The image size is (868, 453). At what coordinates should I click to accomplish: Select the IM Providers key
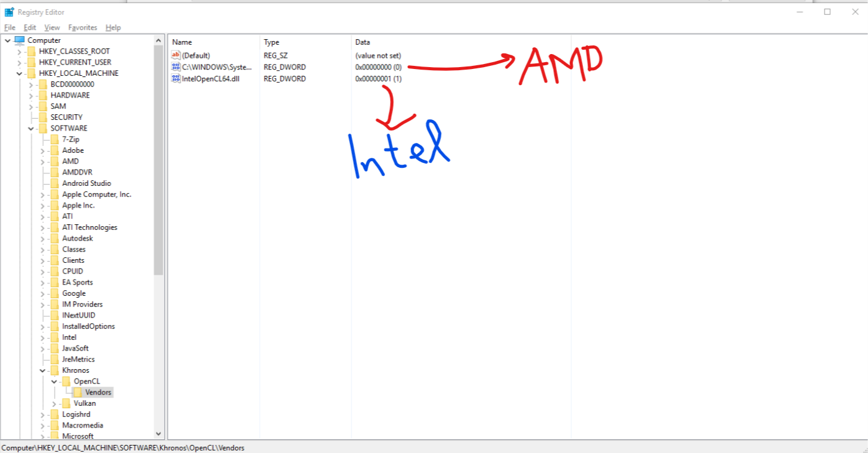[82, 304]
